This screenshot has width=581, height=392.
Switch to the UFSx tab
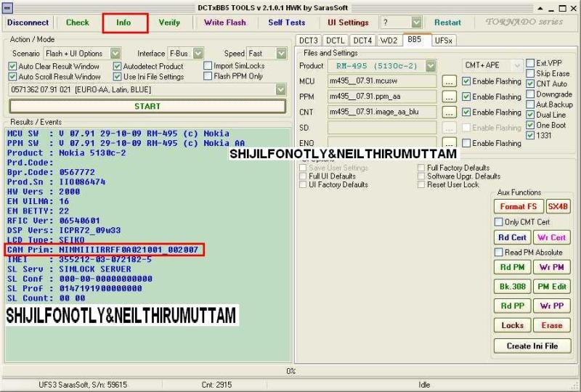(444, 41)
